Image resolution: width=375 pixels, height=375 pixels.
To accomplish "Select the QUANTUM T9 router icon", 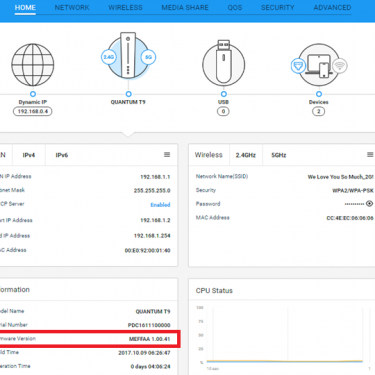I will tap(128, 55).
